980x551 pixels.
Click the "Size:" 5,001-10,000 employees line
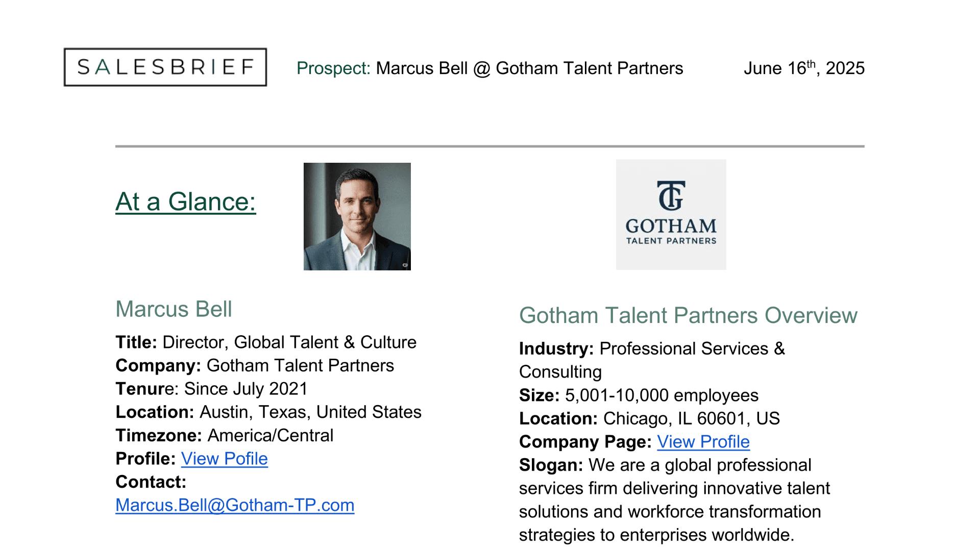click(x=639, y=395)
